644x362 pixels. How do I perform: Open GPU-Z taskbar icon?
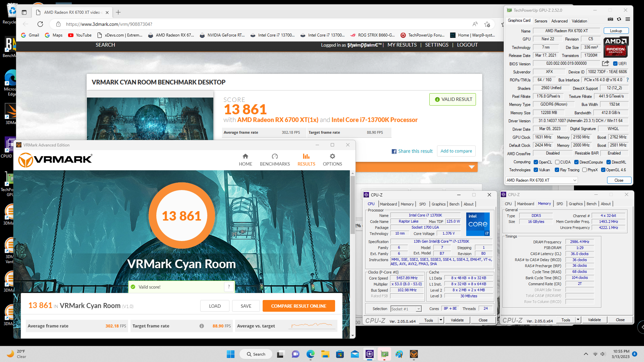[384, 354]
